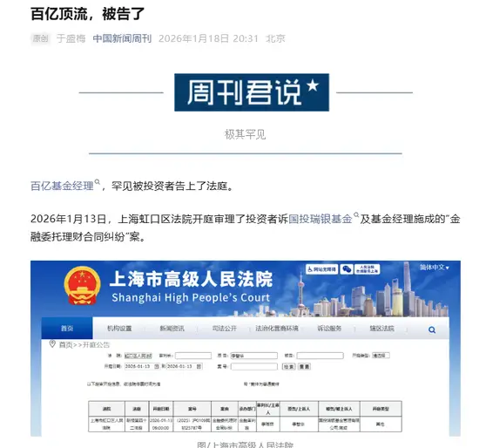Click the 上海市虹口区人民法院 table cell
This screenshot has width=479, height=448.
(x=106, y=424)
